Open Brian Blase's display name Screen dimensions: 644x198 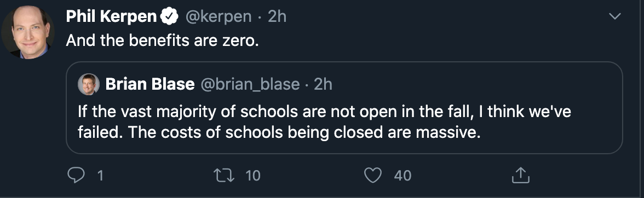click(x=150, y=84)
